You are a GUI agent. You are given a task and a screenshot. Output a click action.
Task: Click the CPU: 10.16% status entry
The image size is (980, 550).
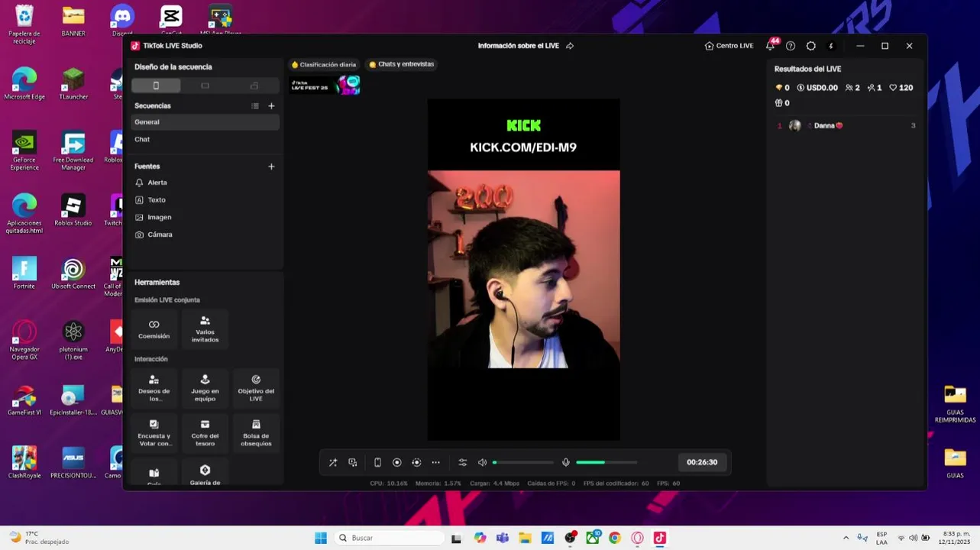[389, 484]
